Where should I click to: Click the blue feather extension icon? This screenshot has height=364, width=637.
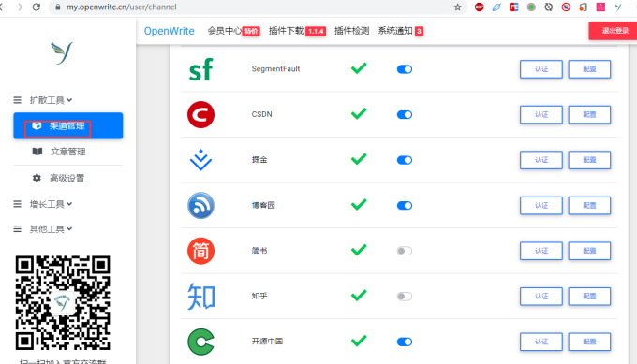pos(496,7)
